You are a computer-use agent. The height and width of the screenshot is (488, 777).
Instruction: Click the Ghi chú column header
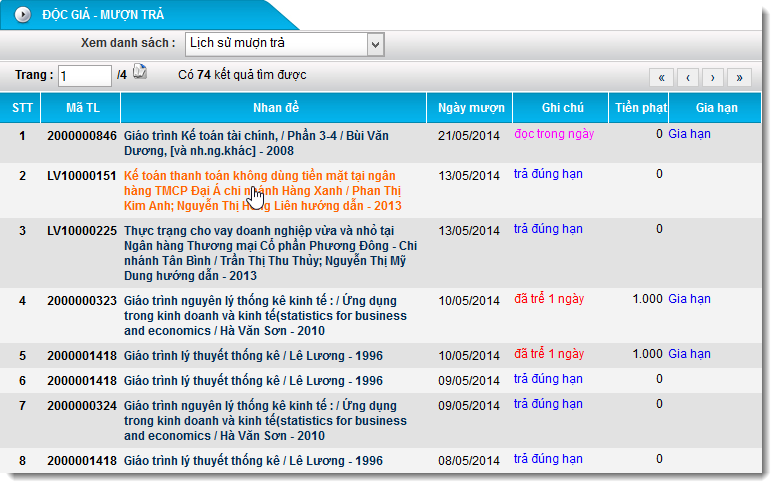point(561,108)
